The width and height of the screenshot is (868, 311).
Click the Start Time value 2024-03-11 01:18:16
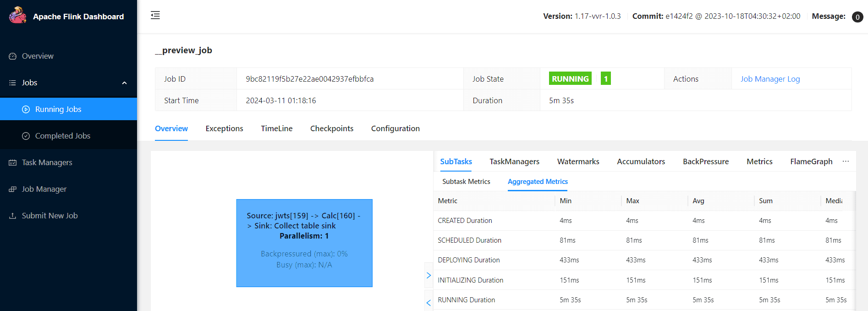(281, 100)
